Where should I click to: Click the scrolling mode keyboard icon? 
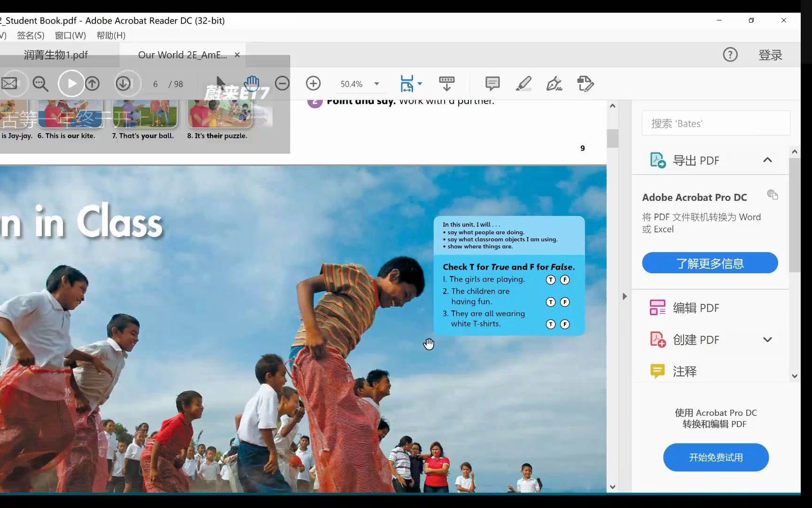point(446,84)
